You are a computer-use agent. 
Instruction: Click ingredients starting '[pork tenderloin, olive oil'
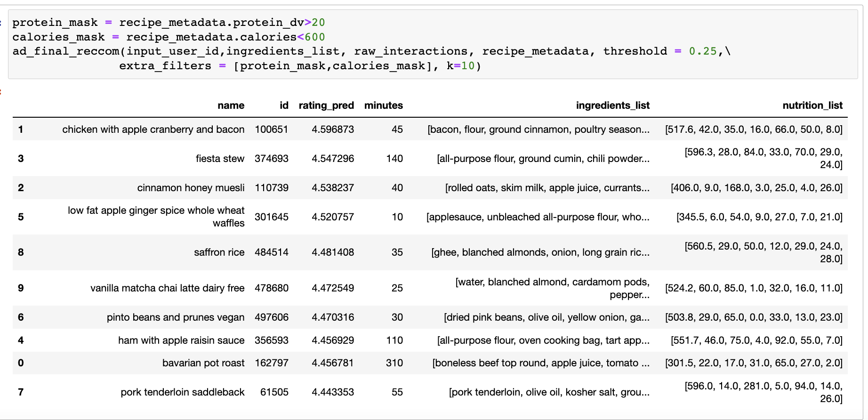pyautogui.click(x=549, y=392)
